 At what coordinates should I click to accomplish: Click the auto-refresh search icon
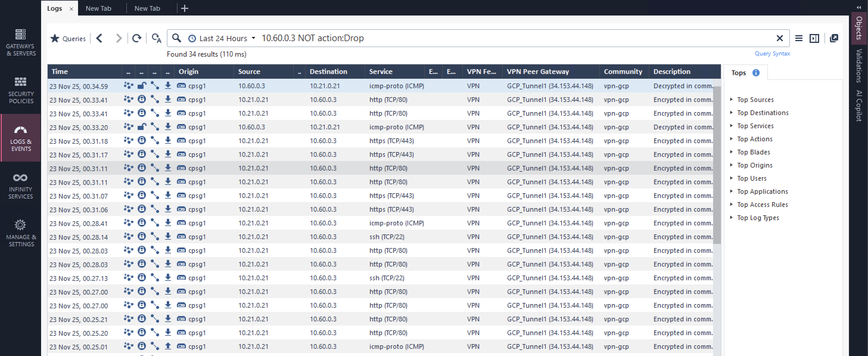point(156,38)
